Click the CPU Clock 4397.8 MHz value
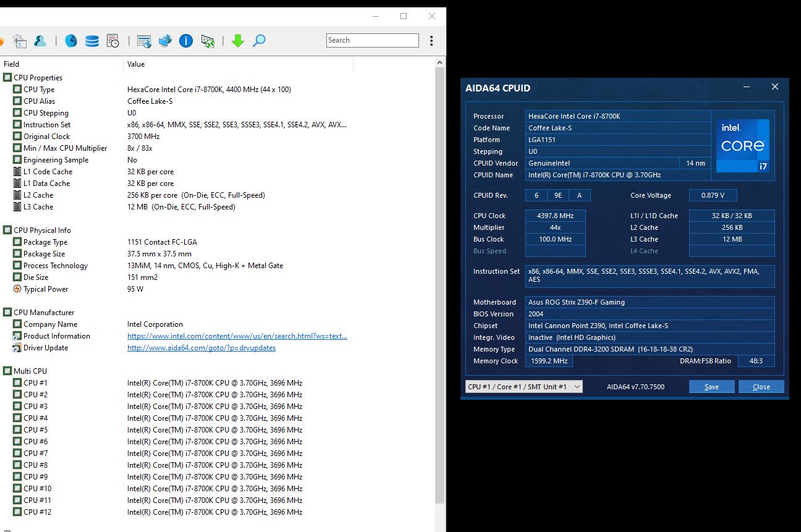This screenshot has height=532, width=801. (555, 216)
